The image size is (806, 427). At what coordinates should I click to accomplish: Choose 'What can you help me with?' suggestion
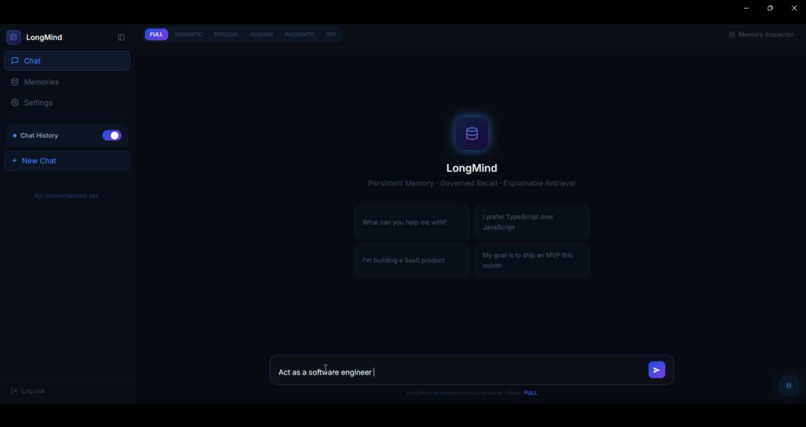[412, 222]
